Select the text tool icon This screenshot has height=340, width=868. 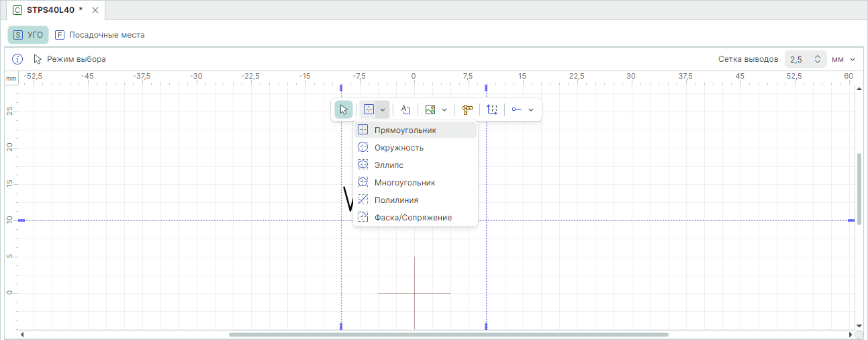pyautogui.click(x=405, y=110)
